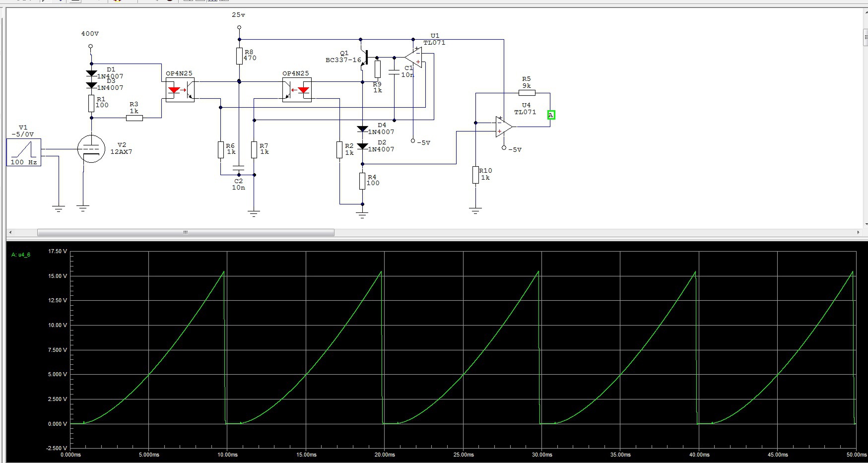Screen dimensions: 868x463
Task: Select diode D4 1N4007
Action: tap(362, 129)
